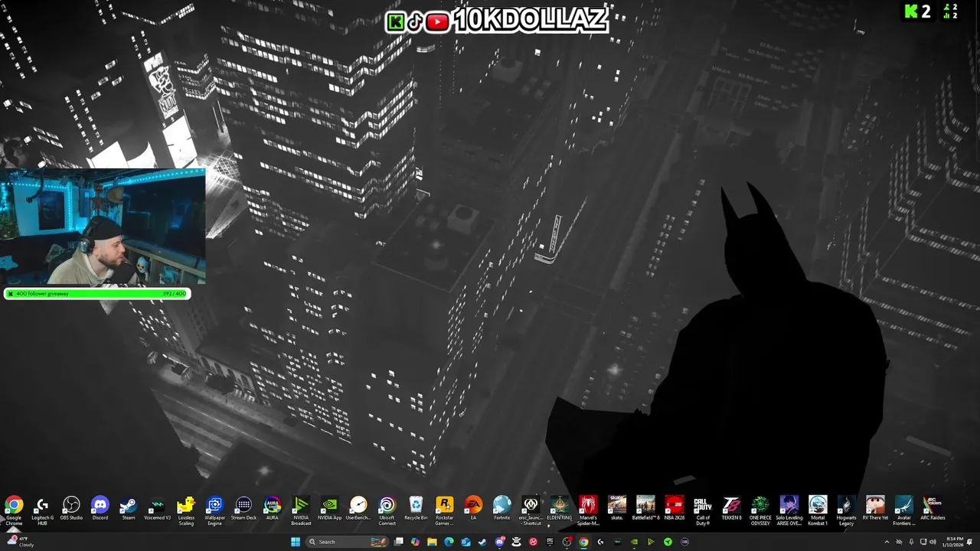Screen dimensions: 980x551
Task: Open the clock showing 8:34 PM
Action: coord(955,542)
